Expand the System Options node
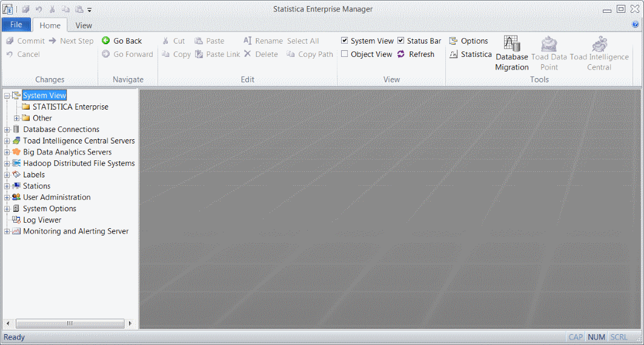644x345 pixels. (x=7, y=209)
